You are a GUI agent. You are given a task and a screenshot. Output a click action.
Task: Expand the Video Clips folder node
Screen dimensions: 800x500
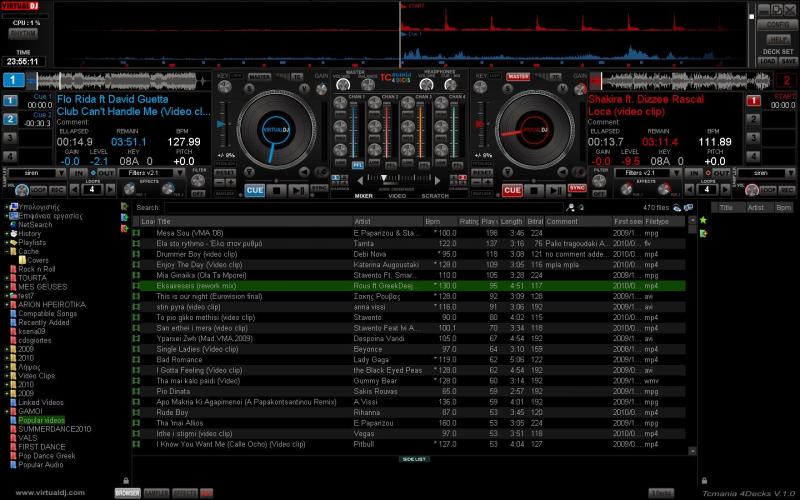[7, 376]
